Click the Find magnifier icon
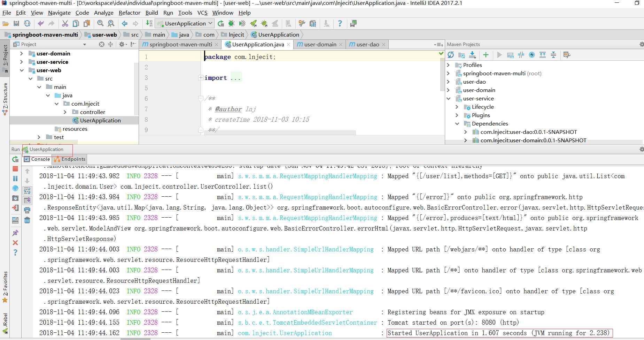Image resolution: width=644 pixels, height=340 pixels. 100,23
